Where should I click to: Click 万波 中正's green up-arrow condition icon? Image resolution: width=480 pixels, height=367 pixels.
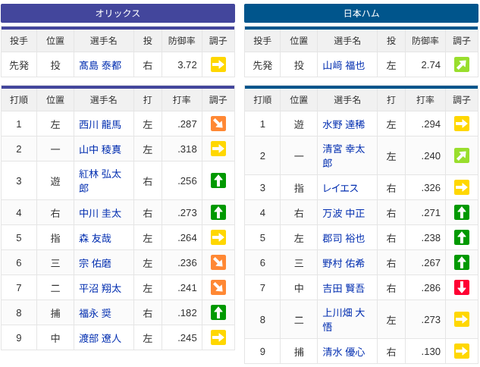(462, 212)
